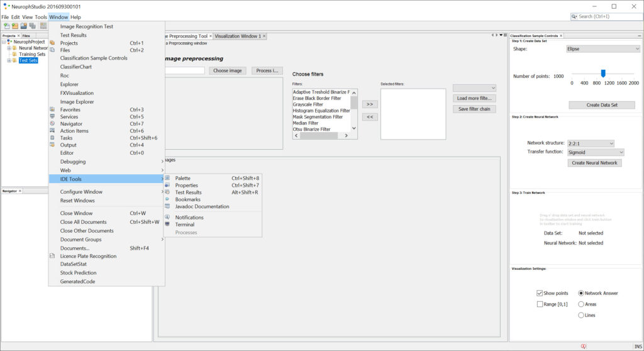The image size is (644, 351).
Task: Click the image path input field
Action: [x=185, y=70]
